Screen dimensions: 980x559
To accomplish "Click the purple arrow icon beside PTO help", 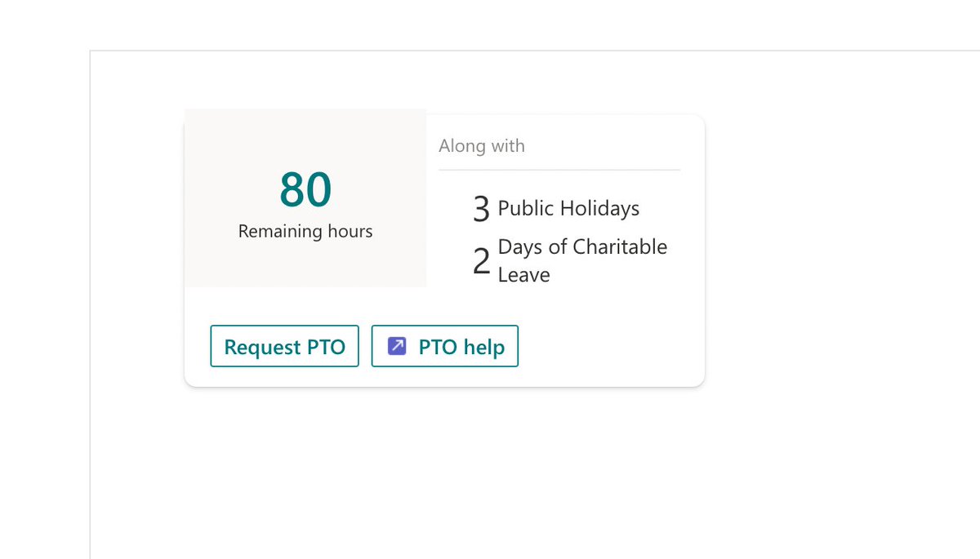I will pyautogui.click(x=397, y=346).
